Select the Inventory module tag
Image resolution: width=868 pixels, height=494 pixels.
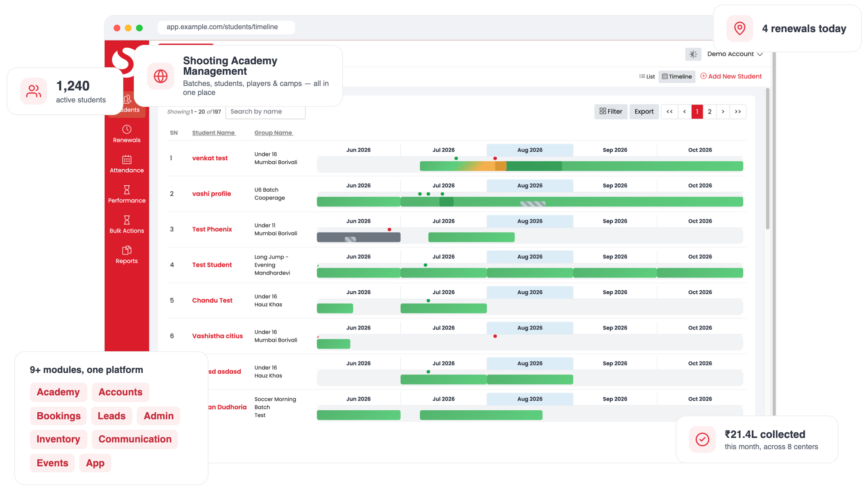point(58,439)
